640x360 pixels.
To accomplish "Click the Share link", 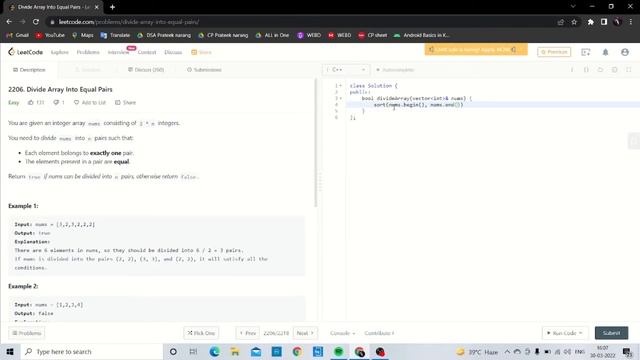I will point(125,102).
